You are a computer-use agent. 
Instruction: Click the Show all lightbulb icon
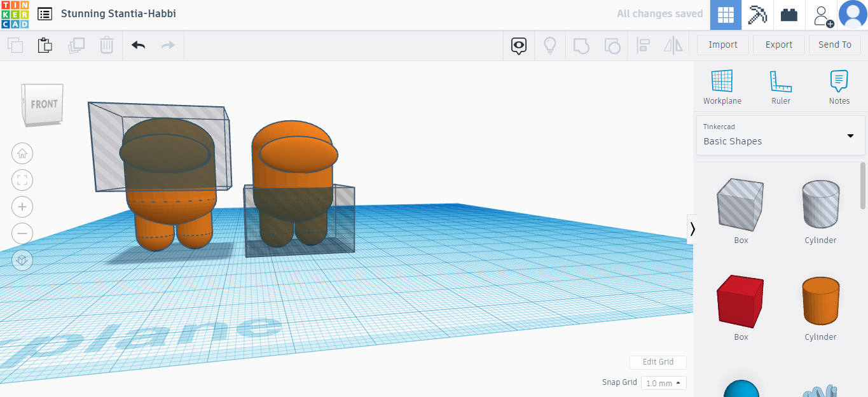[550, 45]
